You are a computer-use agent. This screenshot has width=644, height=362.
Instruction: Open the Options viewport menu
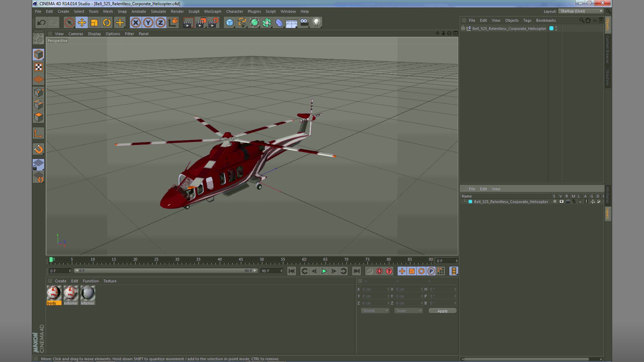[113, 34]
